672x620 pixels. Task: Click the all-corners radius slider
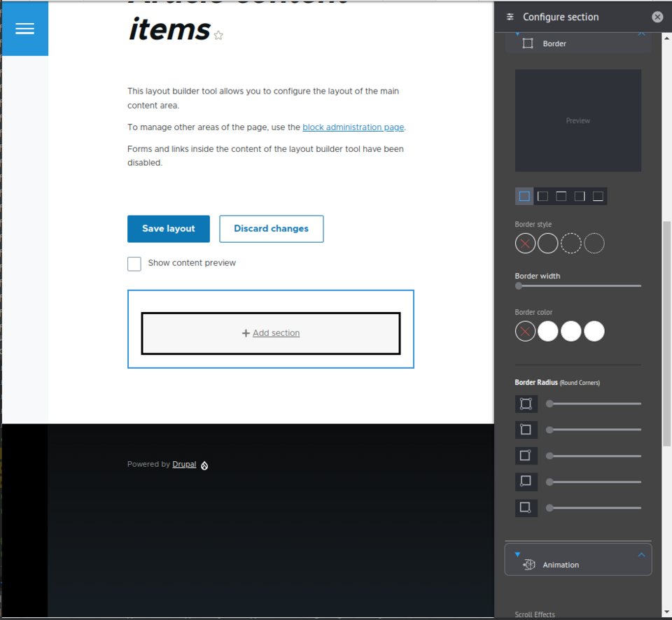(594, 404)
